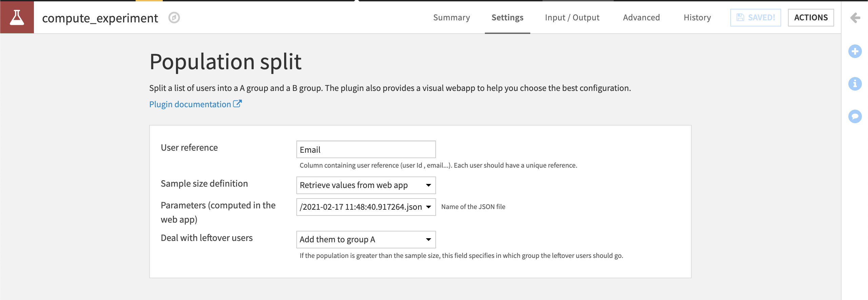868x300 pixels.
Task: Switch to the Summary tab
Action: pos(452,17)
